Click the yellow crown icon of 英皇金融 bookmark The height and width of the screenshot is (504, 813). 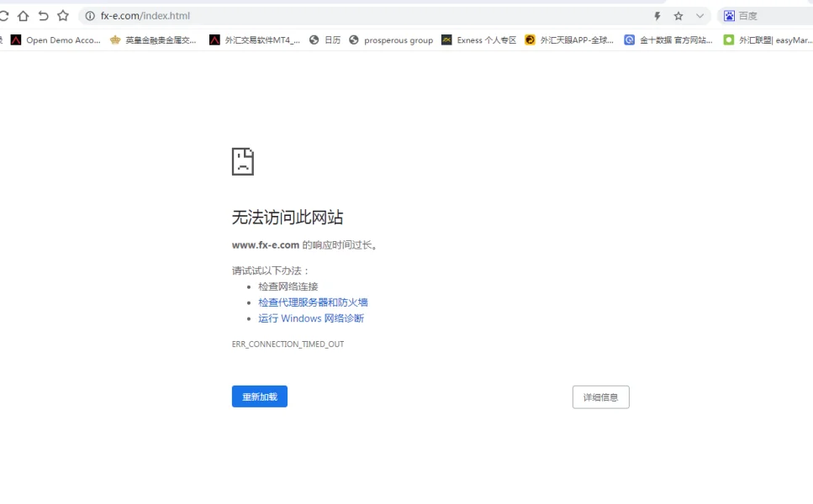116,39
